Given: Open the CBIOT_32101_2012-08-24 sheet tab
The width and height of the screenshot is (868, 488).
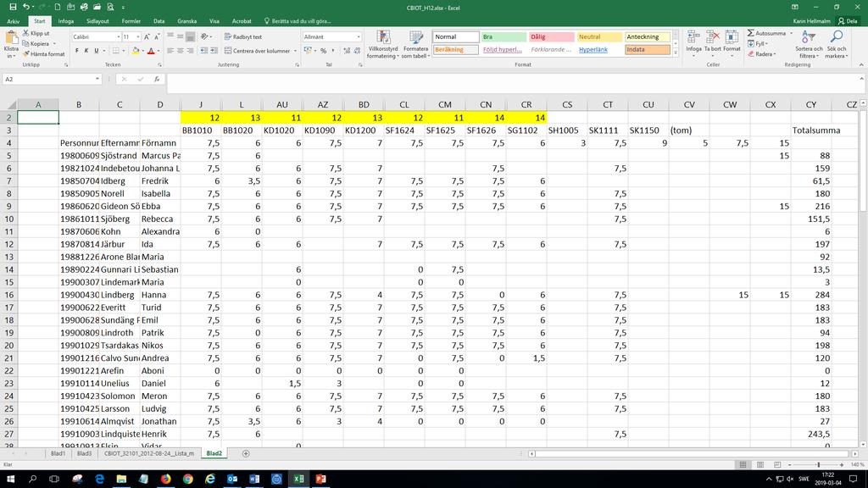Looking at the screenshot, I should click(x=149, y=454).
